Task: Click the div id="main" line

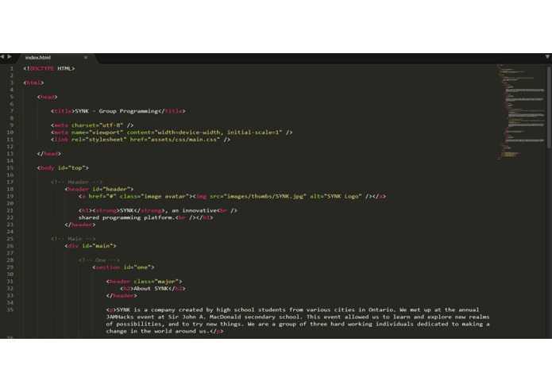Action: tap(91, 246)
